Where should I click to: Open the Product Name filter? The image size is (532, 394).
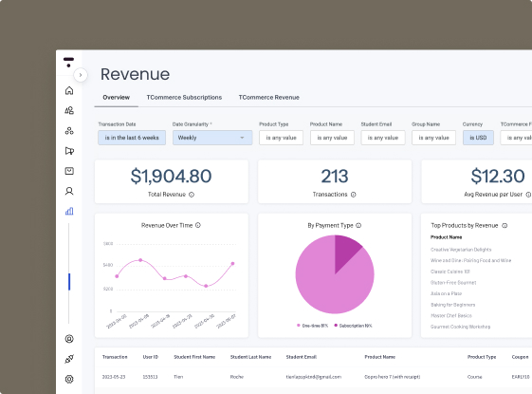point(332,138)
